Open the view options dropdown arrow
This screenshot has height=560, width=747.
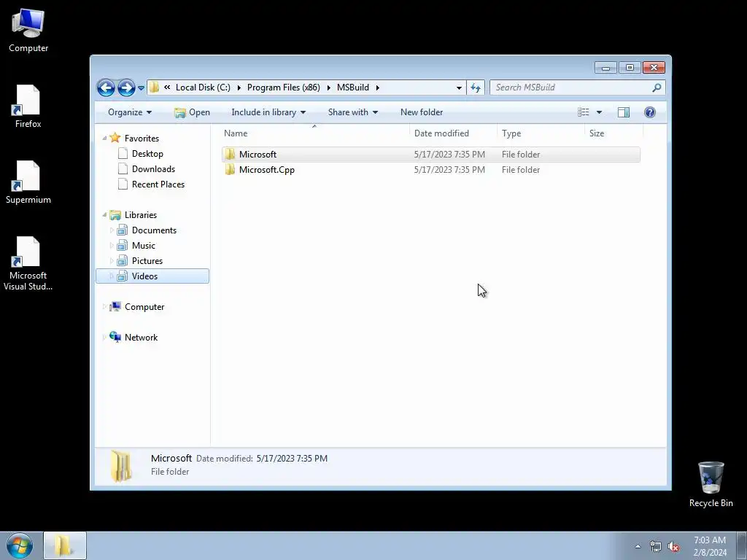coord(600,112)
